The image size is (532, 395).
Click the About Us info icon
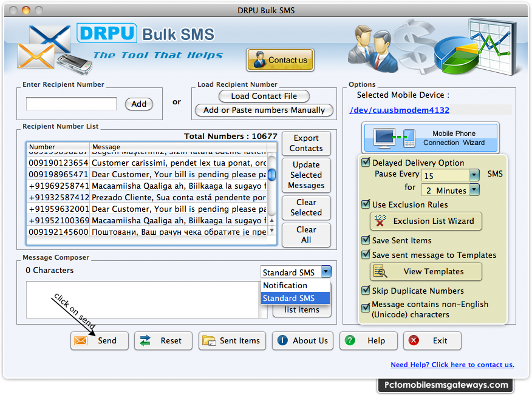point(282,340)
